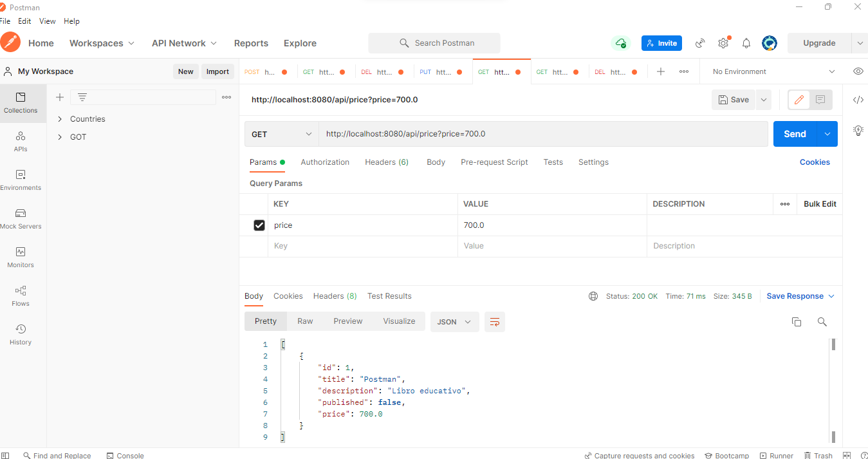Add a new request tab
This screenshot has width=868, height=459.
tap(661, 71)
